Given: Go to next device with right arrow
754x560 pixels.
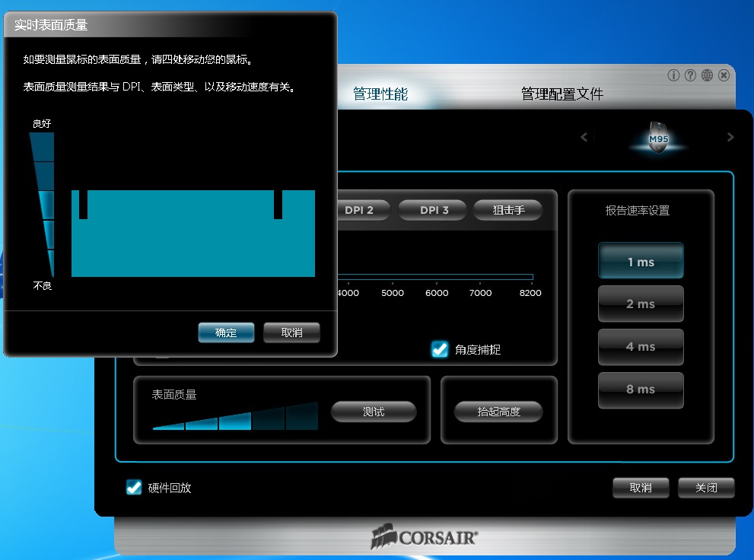Looking at the screenshot, I should coord(730,138).
